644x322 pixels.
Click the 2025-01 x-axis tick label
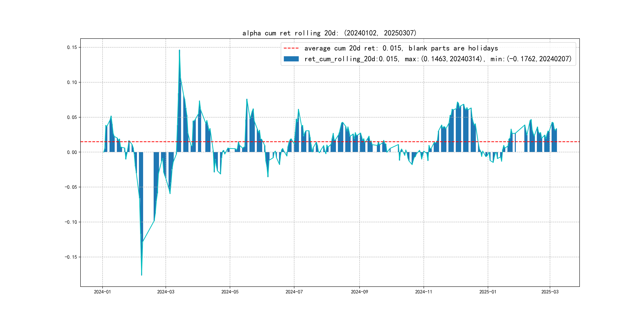488,292
